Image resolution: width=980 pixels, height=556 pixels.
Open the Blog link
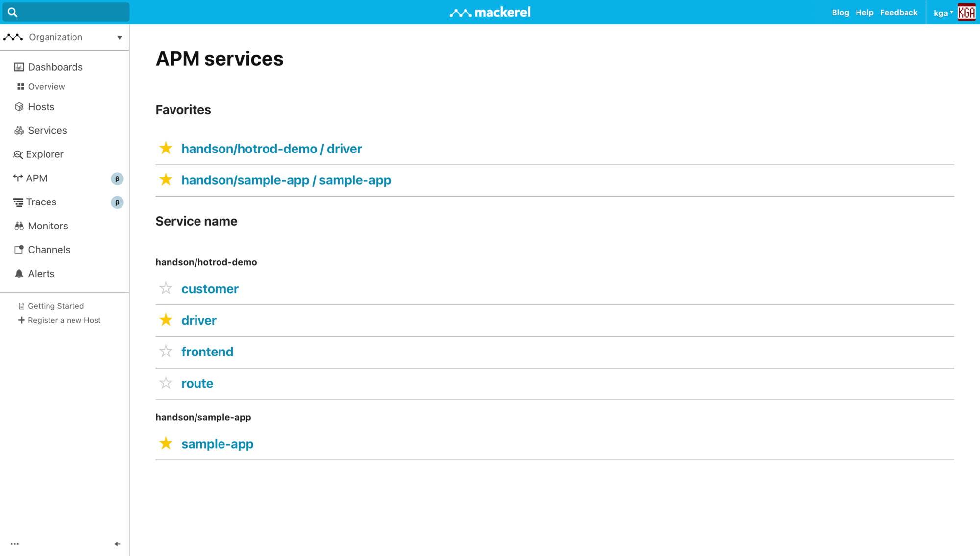click(x=840, y=13)
